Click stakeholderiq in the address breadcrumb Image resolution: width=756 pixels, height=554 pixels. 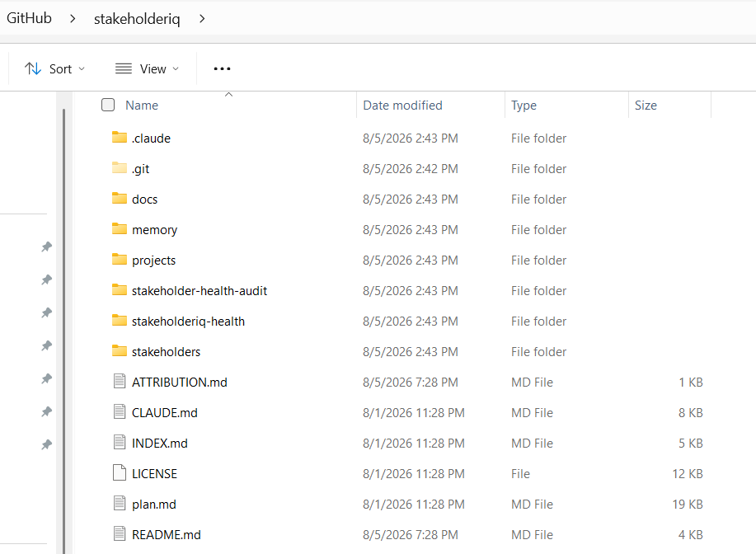coord(137,19)
